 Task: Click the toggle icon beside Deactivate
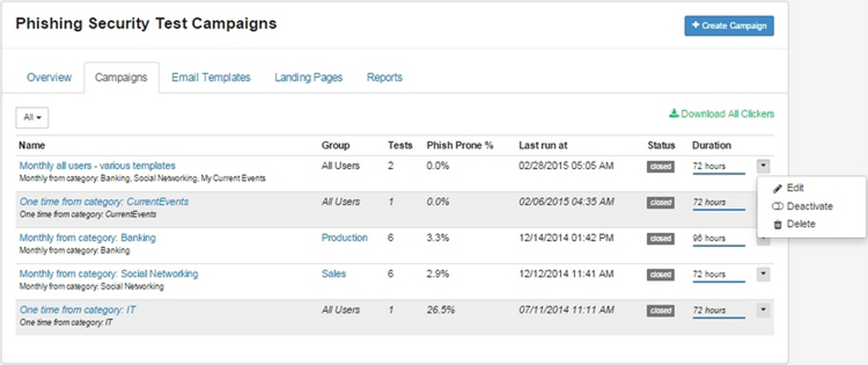click(777, 206)
